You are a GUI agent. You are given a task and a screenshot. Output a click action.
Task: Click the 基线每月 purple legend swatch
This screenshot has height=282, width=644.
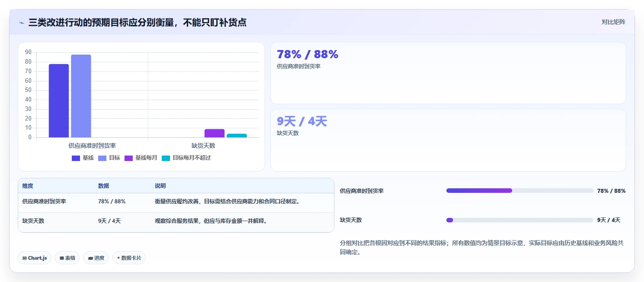click(129, 158)
